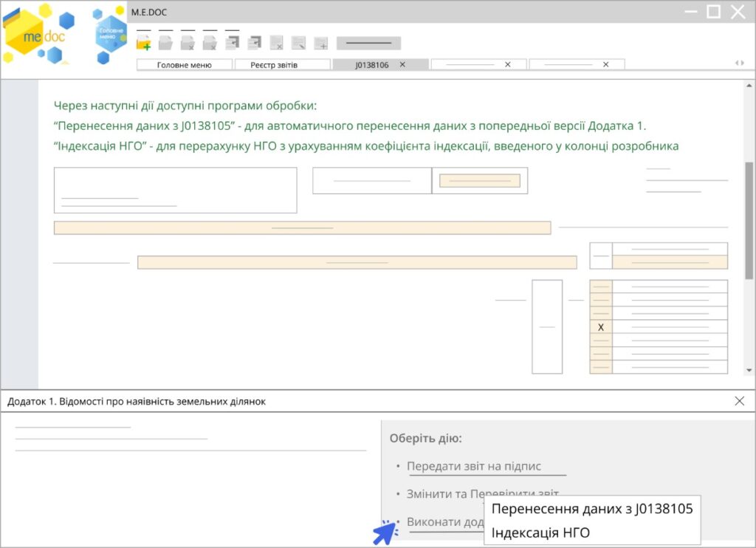Click the new document icon with green plus

[144, 43]
